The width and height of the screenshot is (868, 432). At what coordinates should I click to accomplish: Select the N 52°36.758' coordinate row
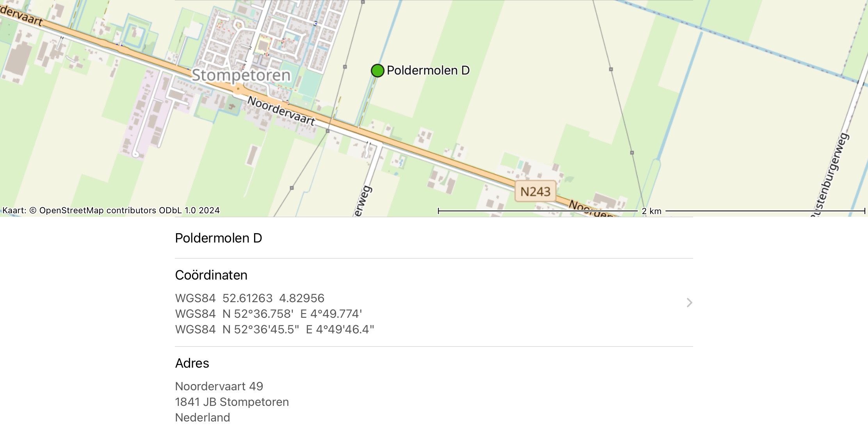[x=269, y=314]
